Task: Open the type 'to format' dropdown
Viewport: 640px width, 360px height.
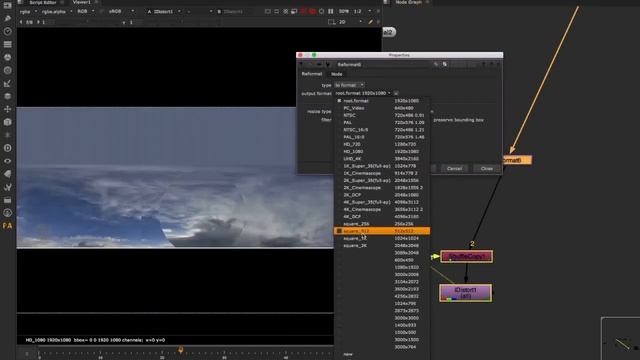Action: 349,85
